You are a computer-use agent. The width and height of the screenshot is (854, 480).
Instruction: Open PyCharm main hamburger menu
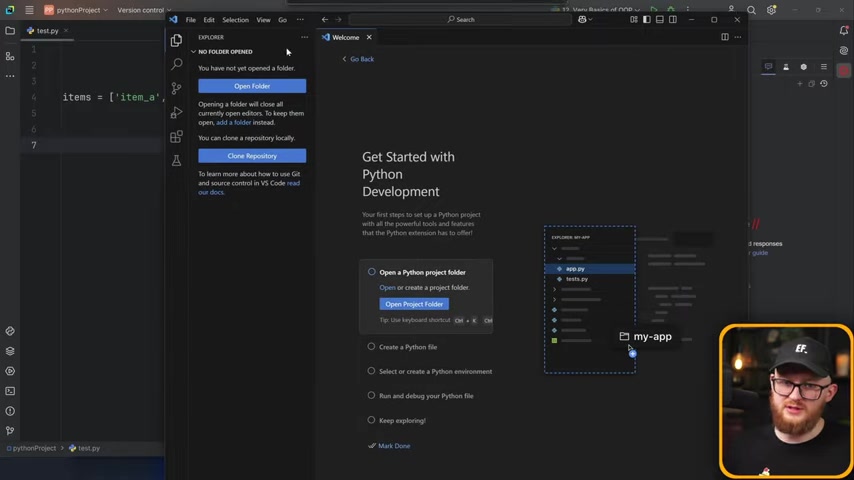point(29,10)
